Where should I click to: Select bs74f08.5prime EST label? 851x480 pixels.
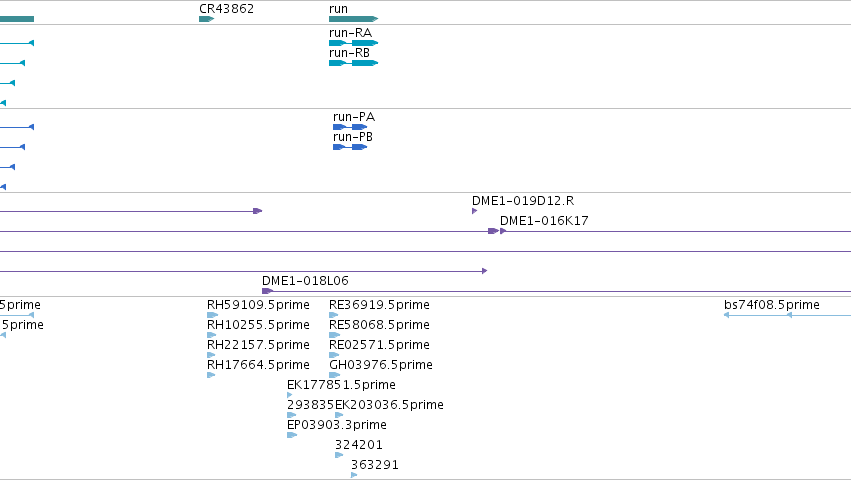click(772, 305)
